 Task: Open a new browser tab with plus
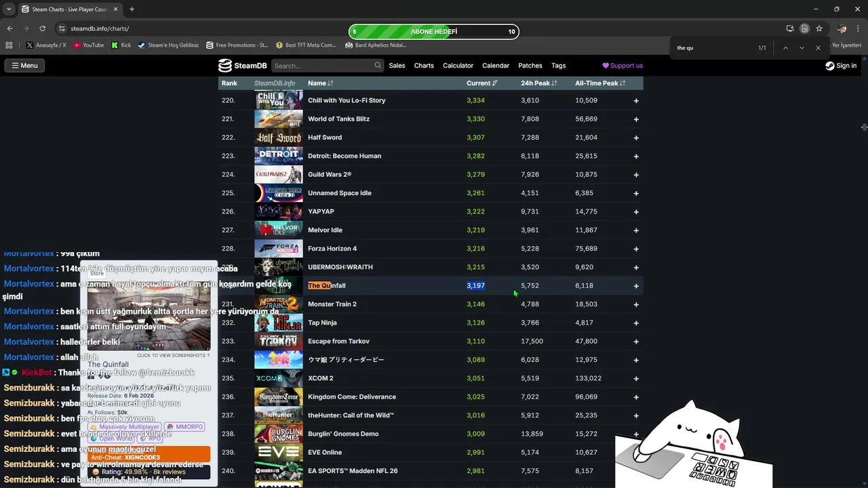[132, 9]
